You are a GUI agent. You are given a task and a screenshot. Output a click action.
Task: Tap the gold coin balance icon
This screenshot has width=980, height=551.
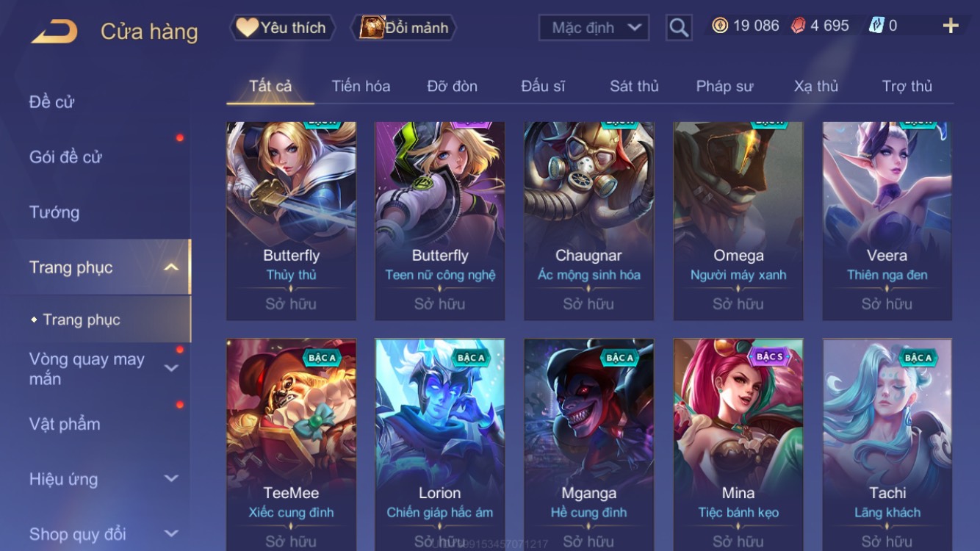pos(720,26)
